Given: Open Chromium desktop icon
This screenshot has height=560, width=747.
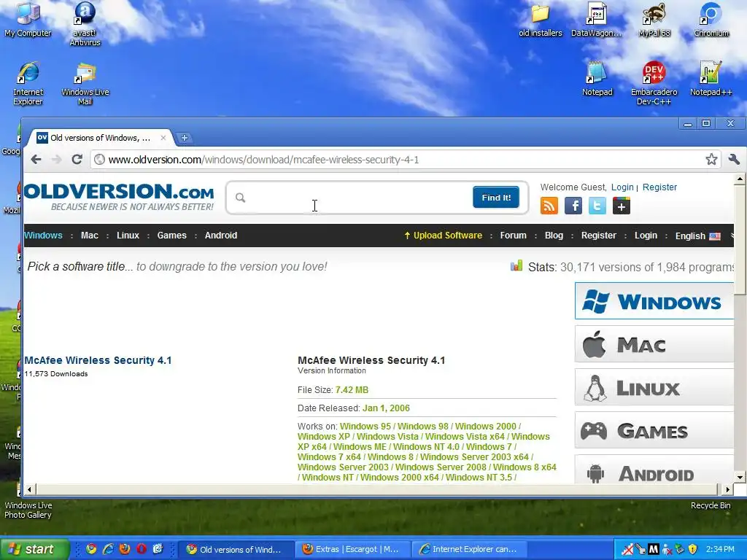Looking at the screenshot, I should point(711,20).
